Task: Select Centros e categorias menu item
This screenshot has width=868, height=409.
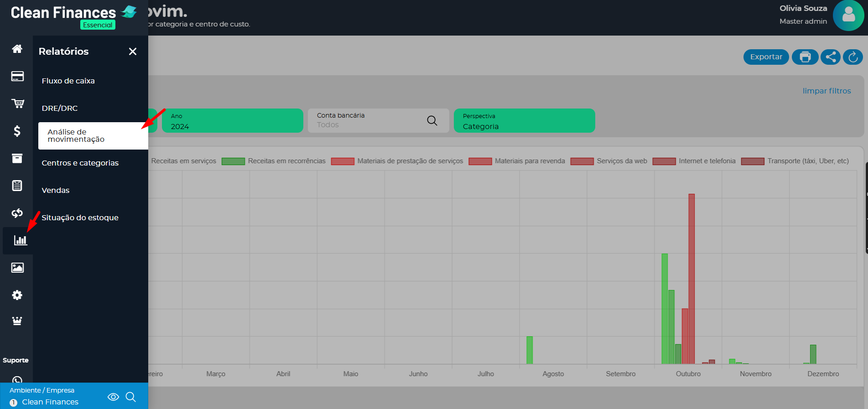Action: coord(80,163)
